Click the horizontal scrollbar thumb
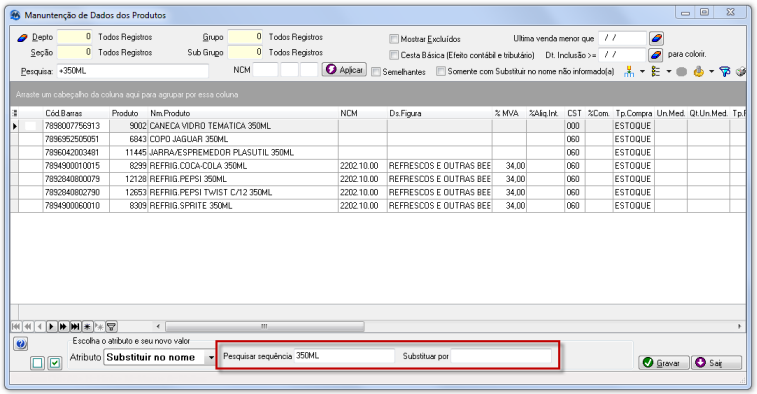Screen dimensions: 757x394 coord(264,326)
